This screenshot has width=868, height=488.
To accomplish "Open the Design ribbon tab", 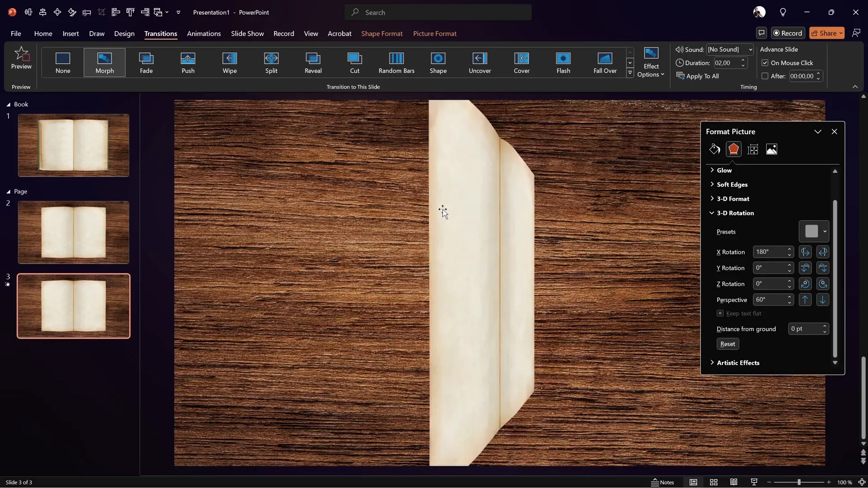I will click(x=124, y=33).
